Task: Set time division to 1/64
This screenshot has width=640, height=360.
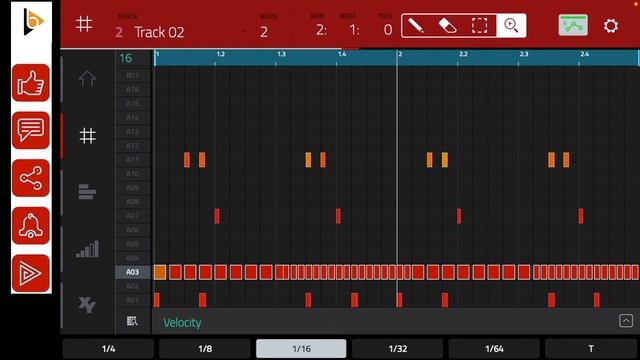Action: click(x=494, y=349)
